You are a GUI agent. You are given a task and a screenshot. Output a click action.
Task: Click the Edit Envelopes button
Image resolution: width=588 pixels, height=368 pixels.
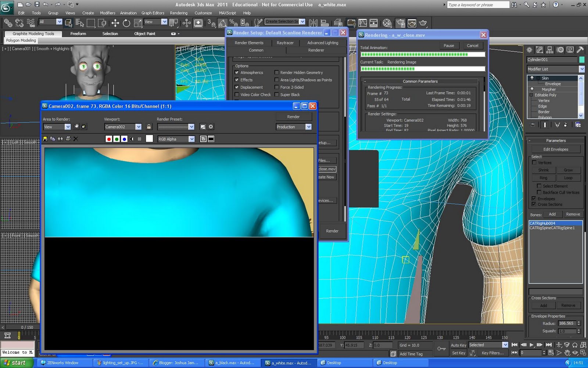click(x=556, y=149)
